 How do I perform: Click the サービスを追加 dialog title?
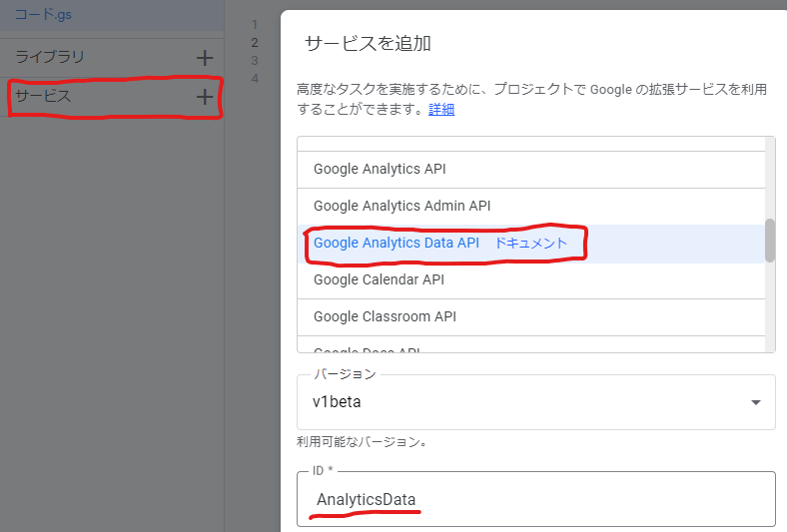368,43
